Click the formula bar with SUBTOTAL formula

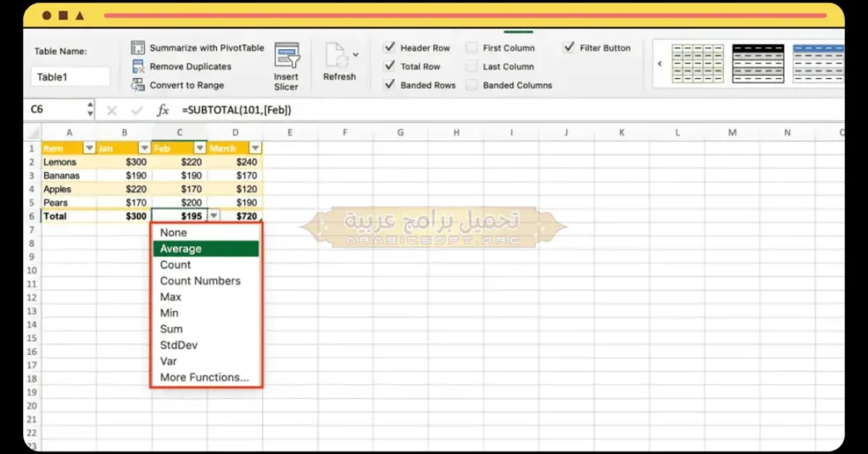[509, 110]
